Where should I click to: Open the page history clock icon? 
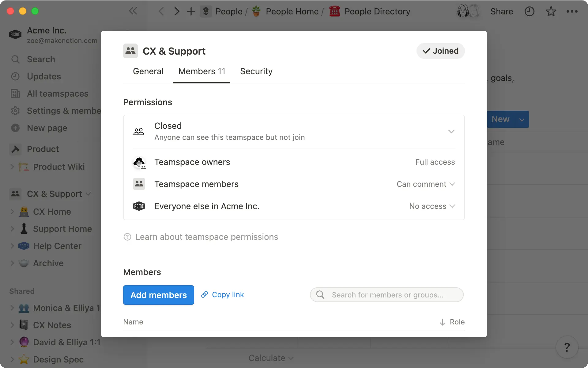(530, 11)
